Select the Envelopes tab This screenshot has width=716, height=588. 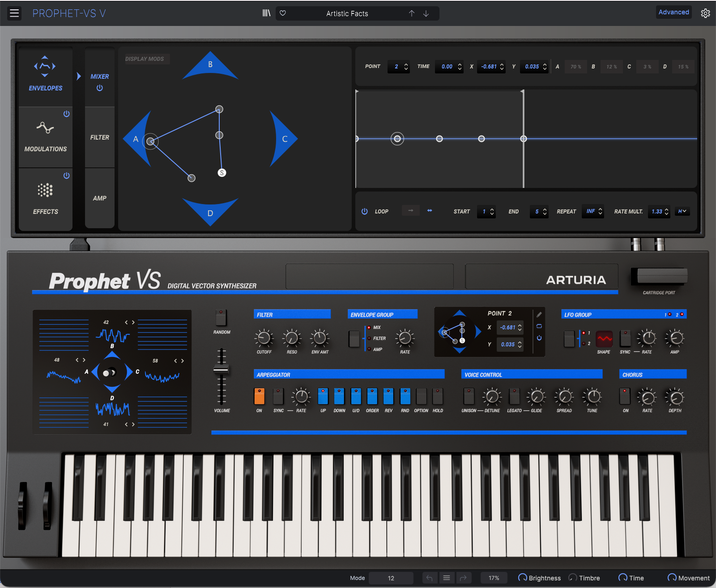[x=46, y=76]
